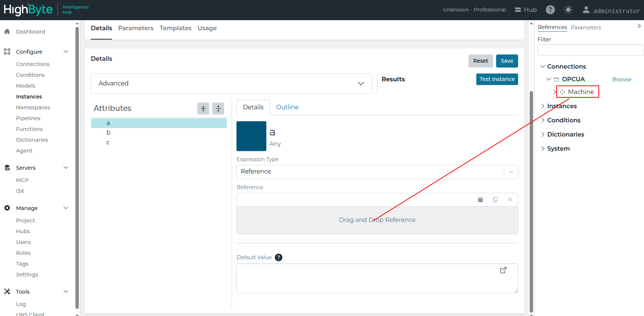
Task: Open default value expanded editor icon
Action: (503, 270)
